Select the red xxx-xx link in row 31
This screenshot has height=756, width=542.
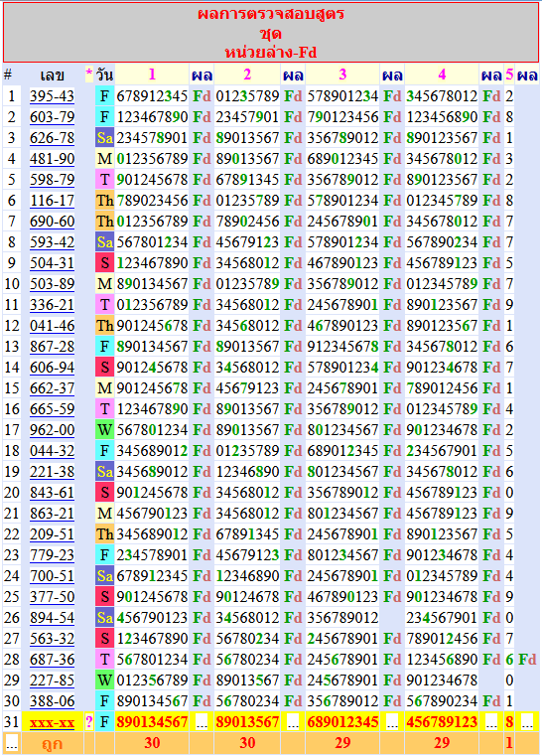pyautogui.click(x=52, y=722)
